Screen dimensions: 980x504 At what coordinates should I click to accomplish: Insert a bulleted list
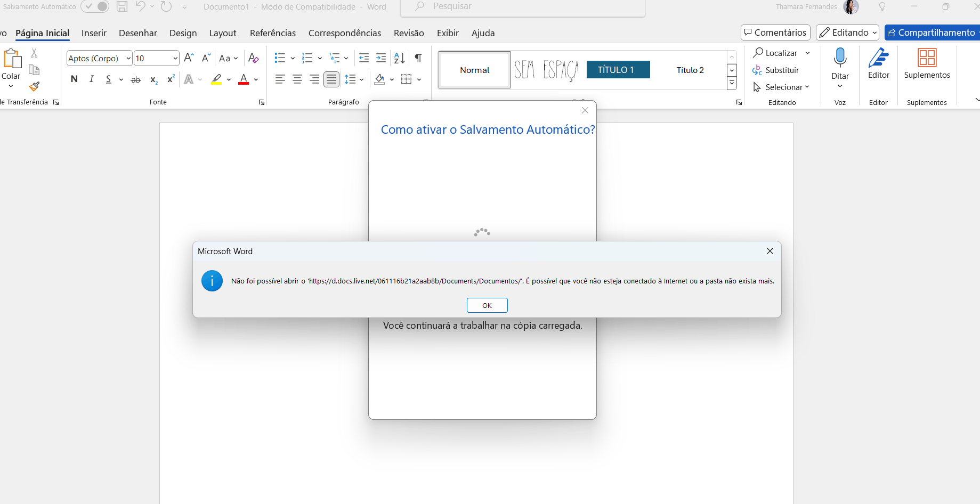[280, 58]
